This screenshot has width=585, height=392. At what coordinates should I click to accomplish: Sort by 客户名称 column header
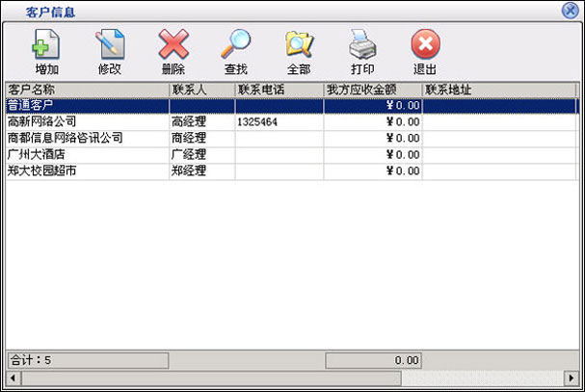tap(87, 90)
